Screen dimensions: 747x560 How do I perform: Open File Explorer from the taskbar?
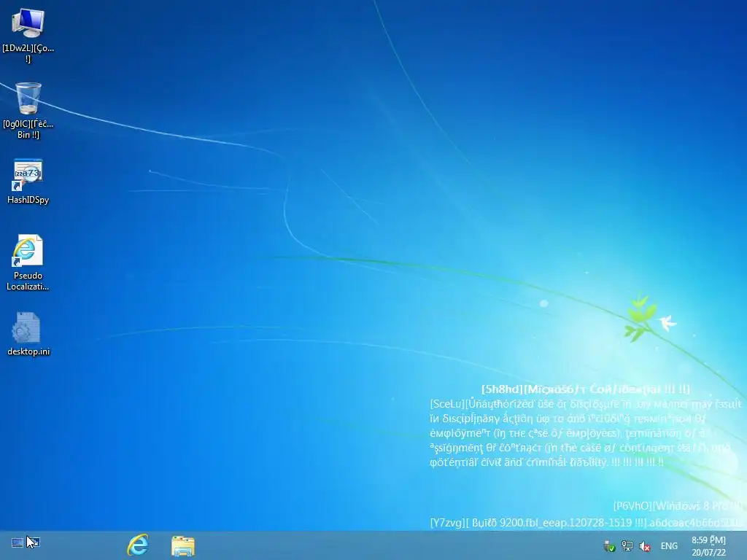pyautogui.click(x=183, y=545)
